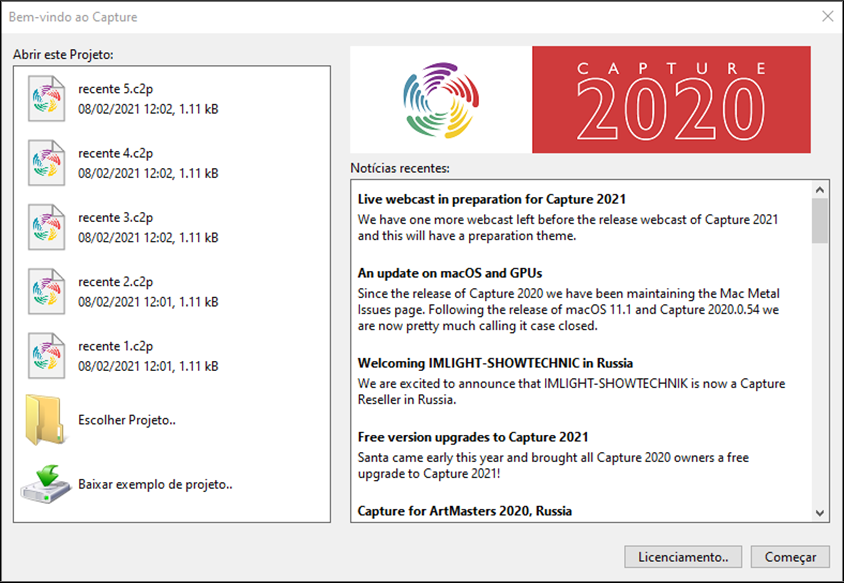Open 'Welcoming IMLIGHT-SHOWTECHNIC in Russia' headline
The image size is (844, 583).
(495, 363)
